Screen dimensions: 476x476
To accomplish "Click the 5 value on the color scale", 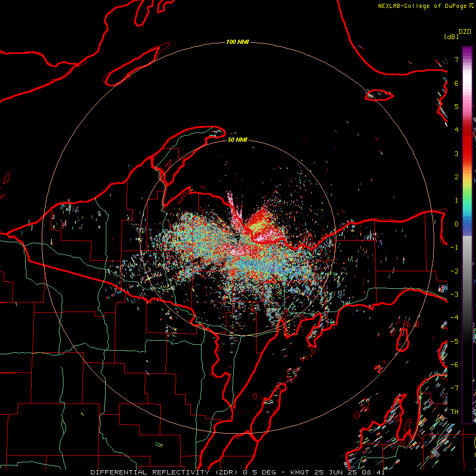I will (456, 106).
